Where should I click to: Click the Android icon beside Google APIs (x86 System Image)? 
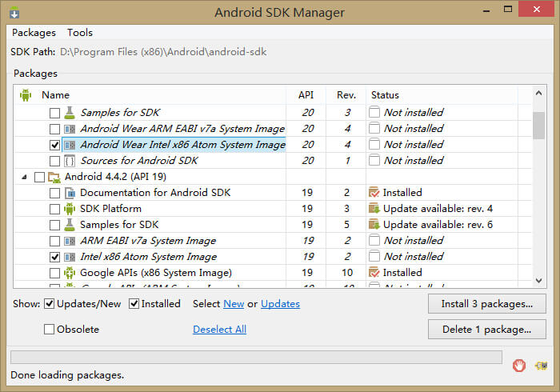pyautogui.click(x=70, y=273)
